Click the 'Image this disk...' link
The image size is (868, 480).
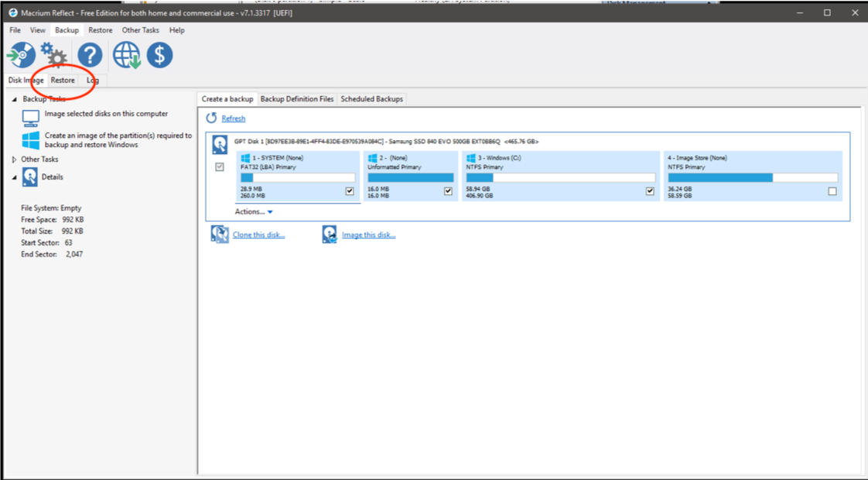(x=368, y=234)
